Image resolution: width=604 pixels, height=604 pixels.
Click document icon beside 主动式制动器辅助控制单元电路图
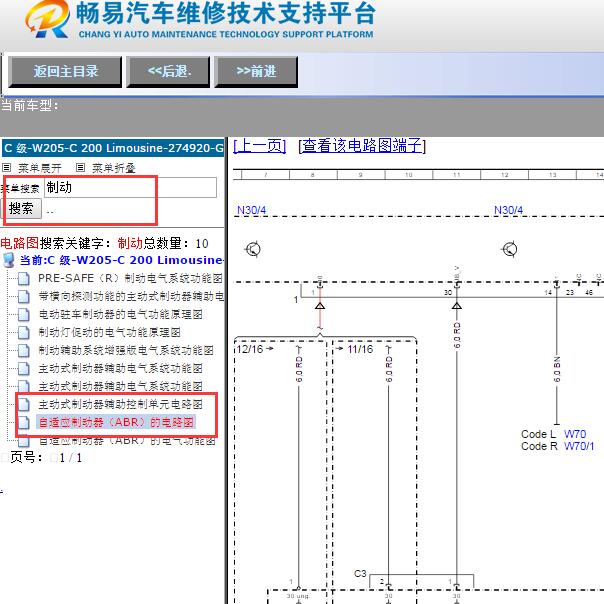click(x=23, y=404)
